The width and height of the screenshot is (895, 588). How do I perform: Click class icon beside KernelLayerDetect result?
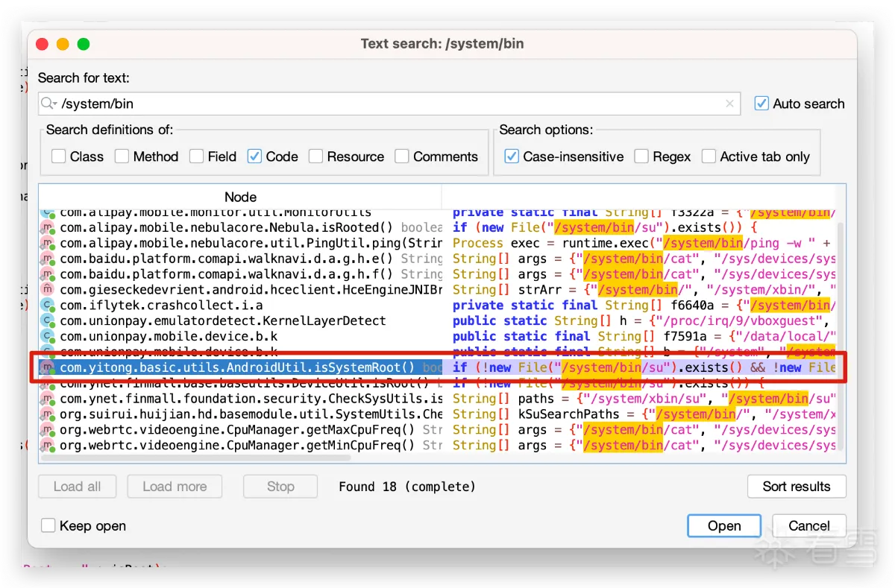coord(48,321)
